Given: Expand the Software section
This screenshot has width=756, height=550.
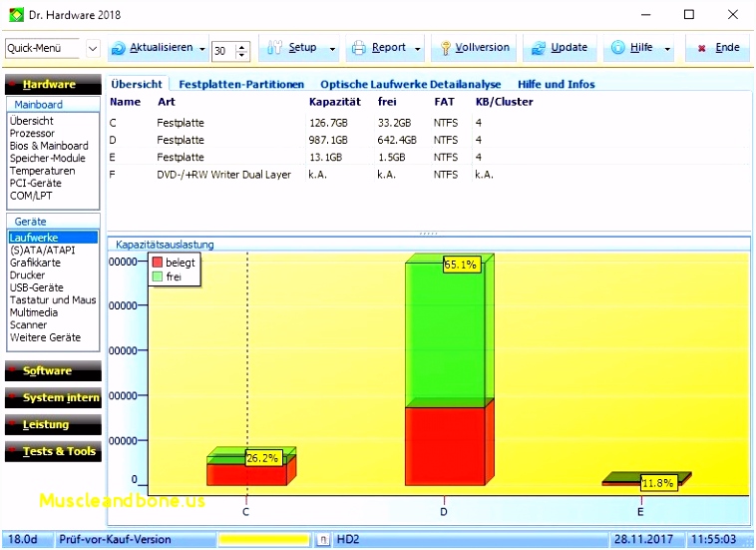Looking at the screenshot, I should tap(53, 371).
